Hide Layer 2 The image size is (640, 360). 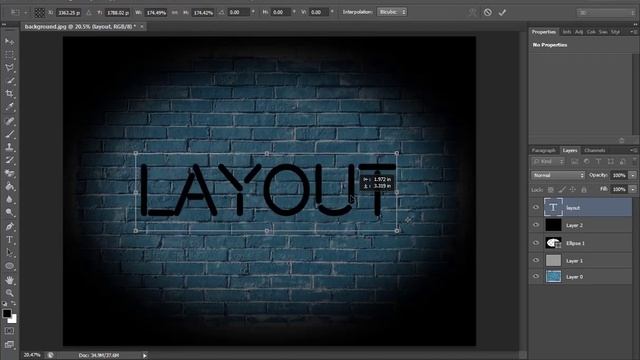click(536, 225)
